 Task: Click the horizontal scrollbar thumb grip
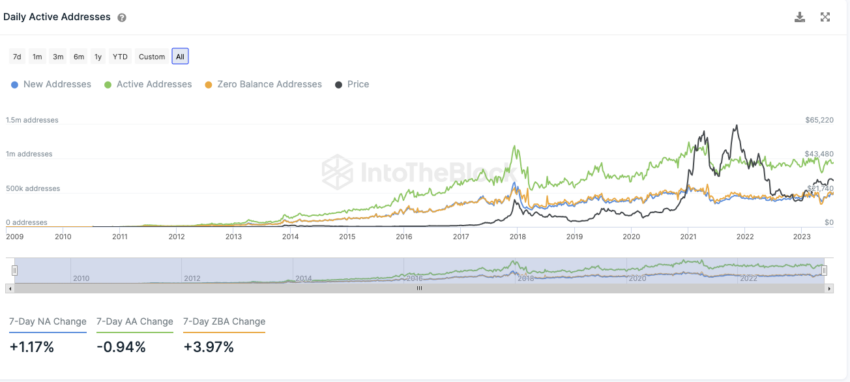[x=419, y=289]
